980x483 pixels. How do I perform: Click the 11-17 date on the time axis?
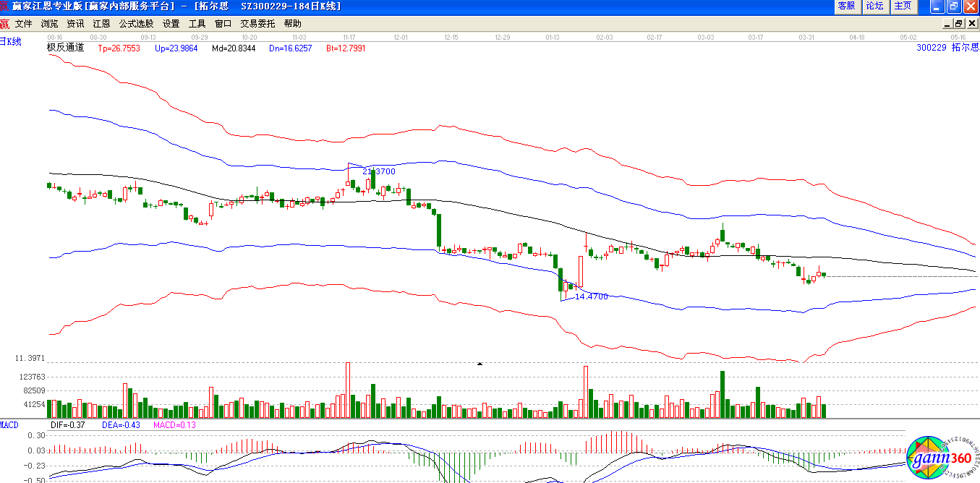[x=350, y=36]
